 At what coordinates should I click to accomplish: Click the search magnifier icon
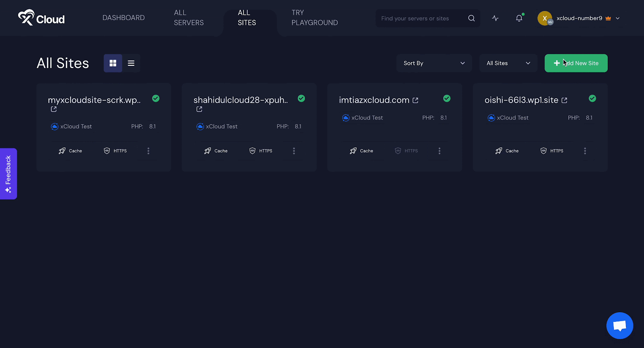(471, 18)
